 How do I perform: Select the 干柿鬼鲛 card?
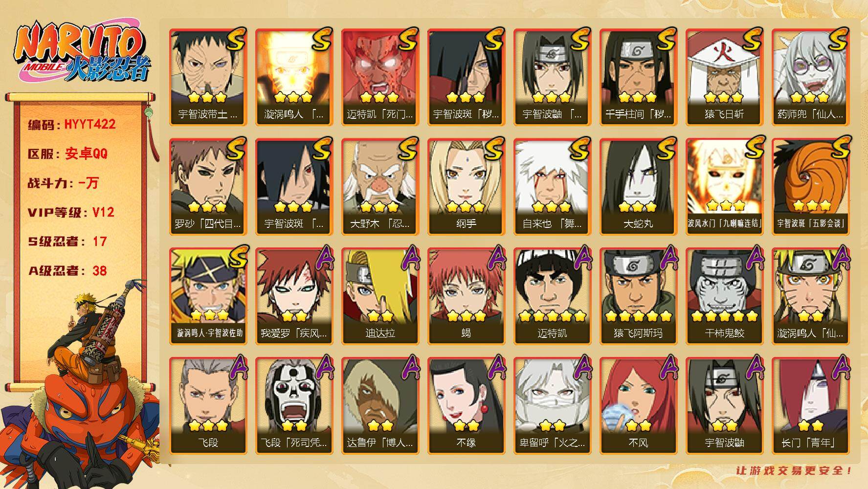[x=724, y=296]
